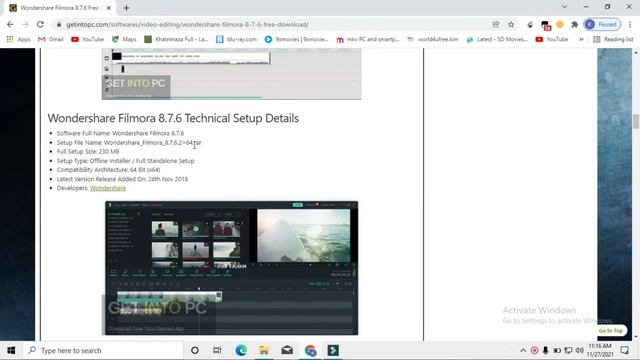Open the Maps bookmark
This screenshot has width=640, height=360.
(x=124, y=39)
